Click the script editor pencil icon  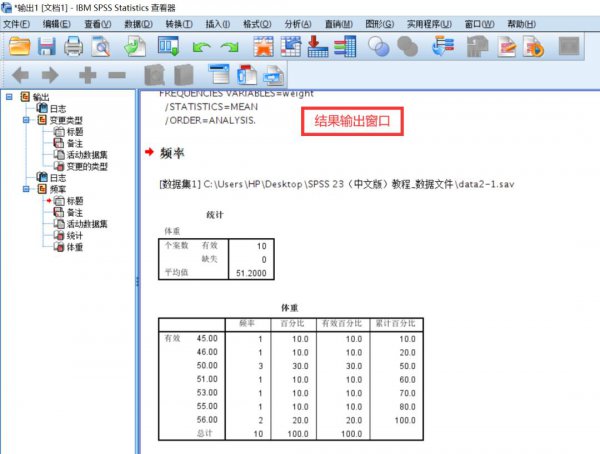click(507, 46)
